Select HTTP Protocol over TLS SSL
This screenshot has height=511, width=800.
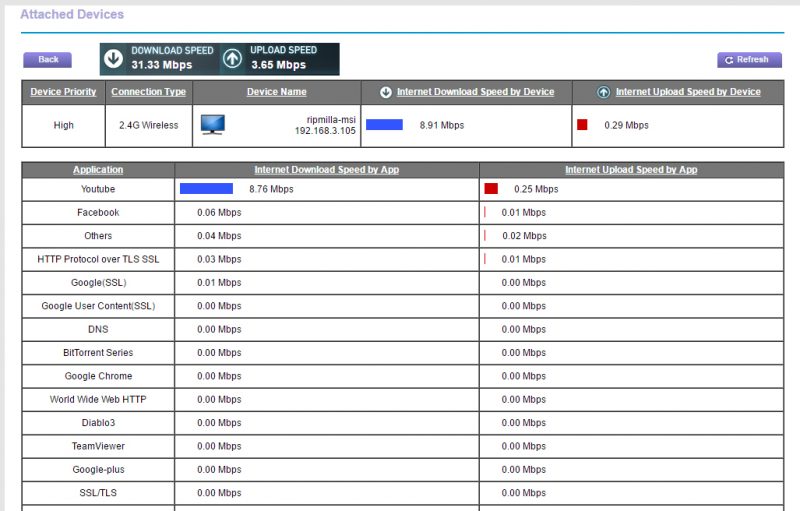point(98,260)
